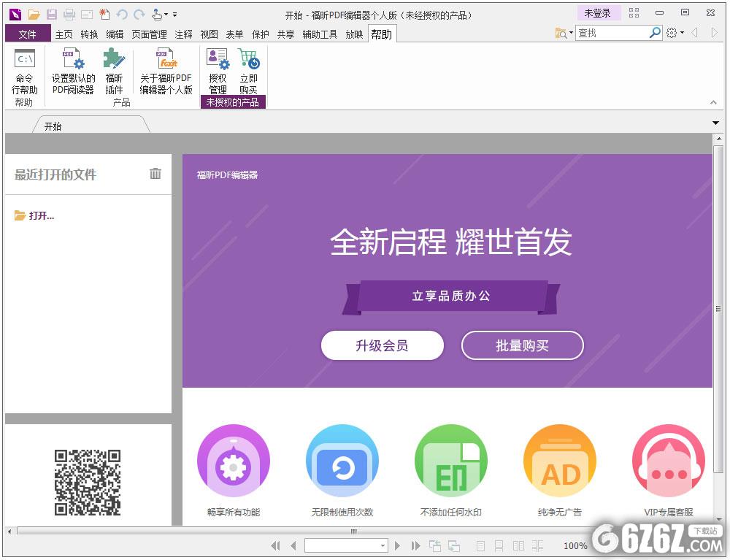This screenshot has width=730, height=560.
Task: Click the vertical scrollbar
Action: 718,309
